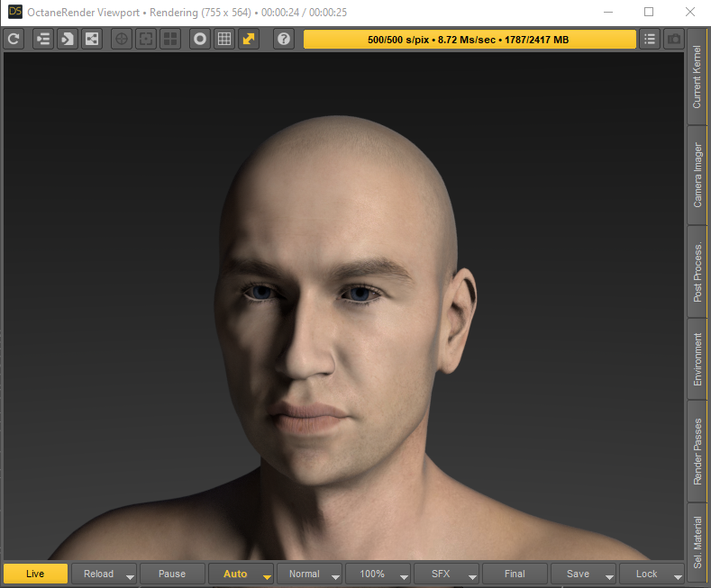Screen dimensions: 711x588
Task: Click the DS app icon in title bar
Action: coord(15,12)
